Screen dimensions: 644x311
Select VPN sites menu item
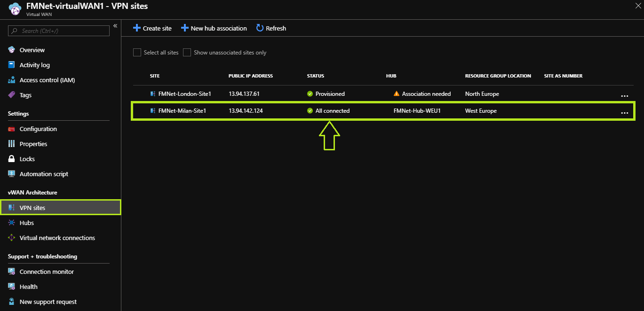pos(60,208)
